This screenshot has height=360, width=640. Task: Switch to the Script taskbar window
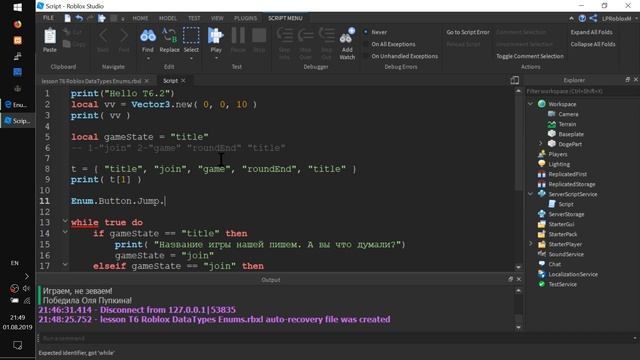[18, 121]
